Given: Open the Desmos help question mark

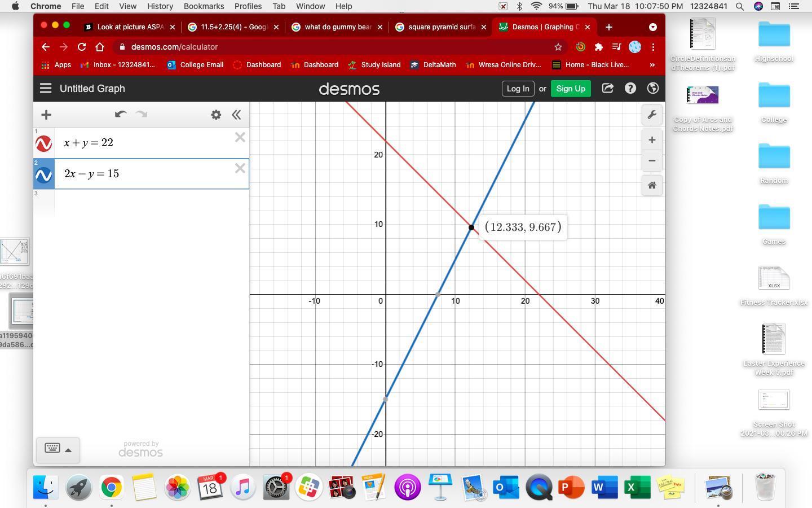Looking at the screenshot, I should click(630, 89).
